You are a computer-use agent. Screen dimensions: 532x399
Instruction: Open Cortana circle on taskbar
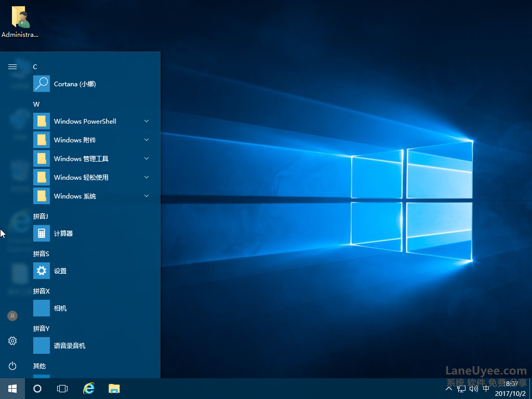(37, 389)
